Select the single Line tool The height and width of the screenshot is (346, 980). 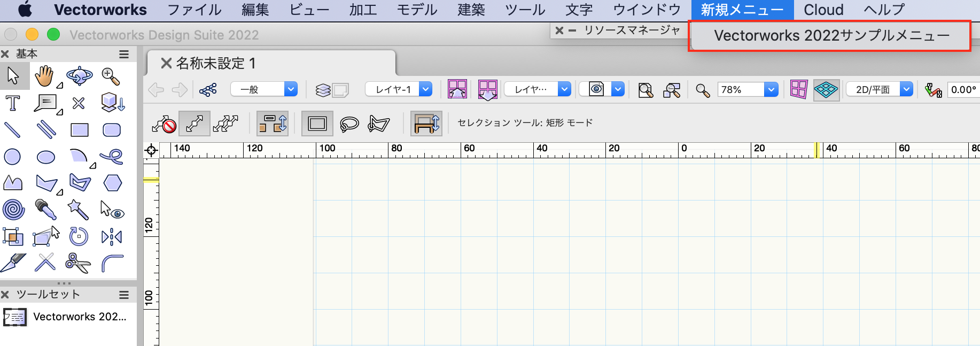click(x=12, y=129)
